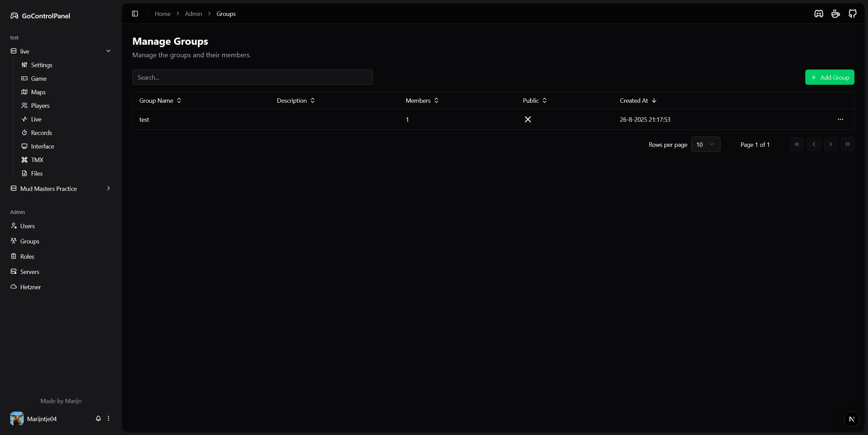The height and width of the screenshot is (435, 868).
Task: Click the Next.js dev indicator badge
Action: [x=851, y=419]
